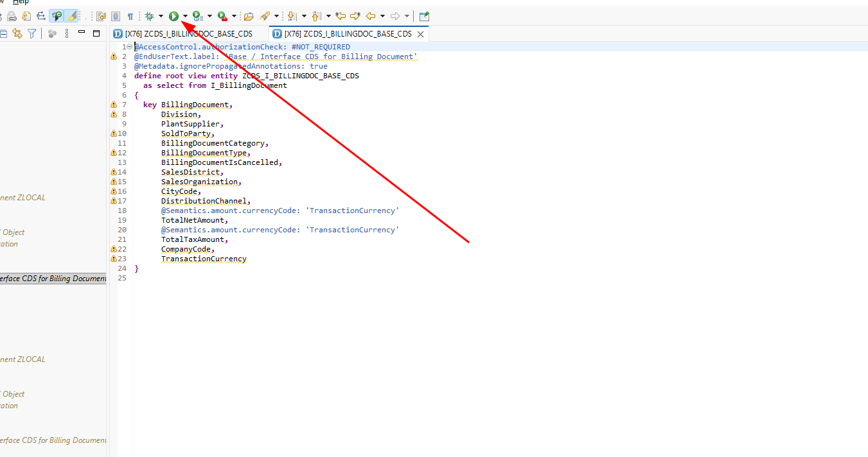The image size is (868, 457).
Task: Click the Next Annotation icon
Action: [292, 16]
